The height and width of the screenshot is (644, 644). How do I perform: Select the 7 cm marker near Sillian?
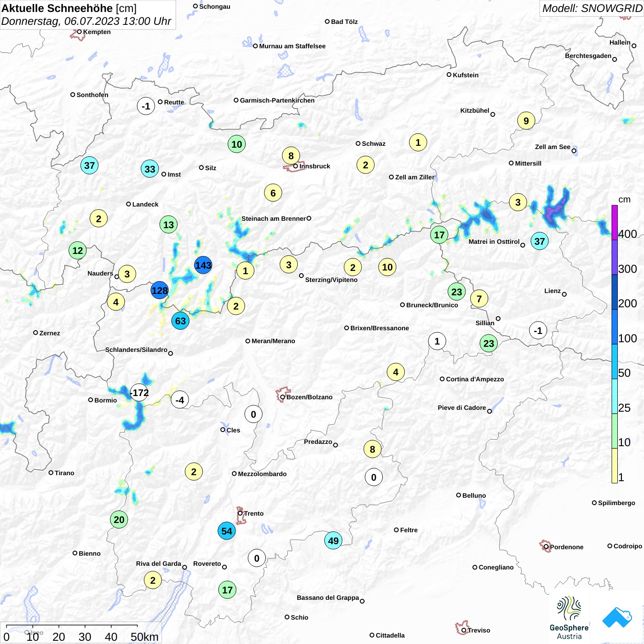pyautogui.click(x=479, y=299)
